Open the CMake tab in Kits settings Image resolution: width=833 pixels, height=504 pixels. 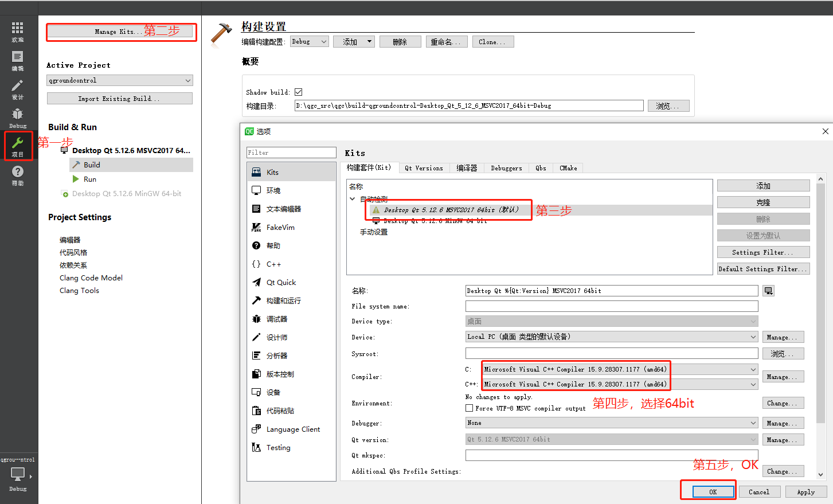tap(568, 167)
